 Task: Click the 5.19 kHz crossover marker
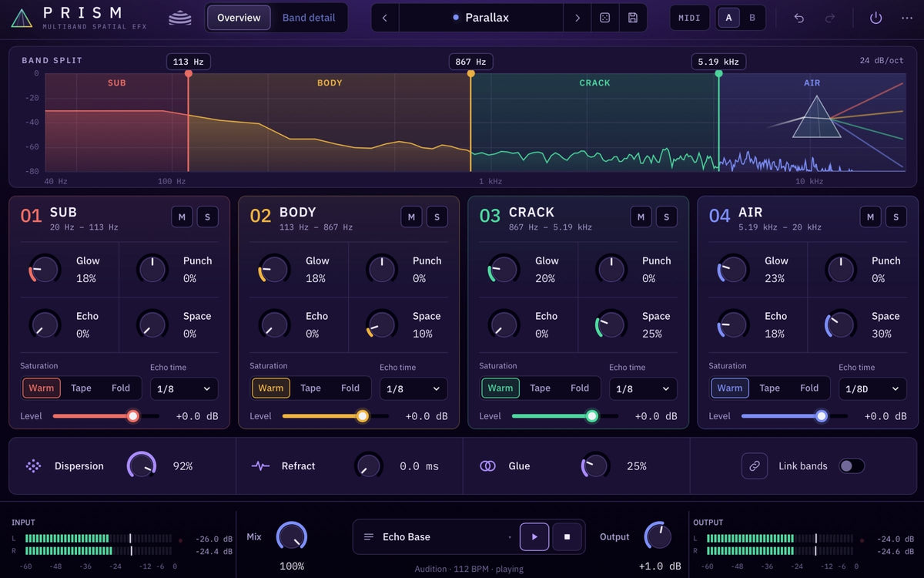tap(718, 62)
